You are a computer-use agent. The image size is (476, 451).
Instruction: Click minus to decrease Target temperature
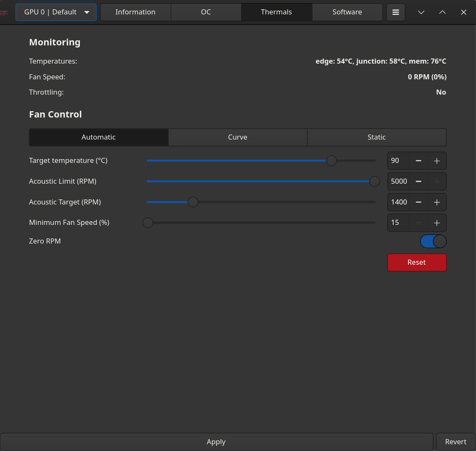click(418, 161)
